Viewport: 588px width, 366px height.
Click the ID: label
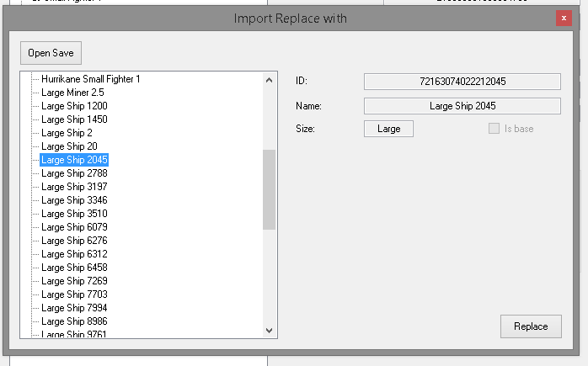coord(301,81)
